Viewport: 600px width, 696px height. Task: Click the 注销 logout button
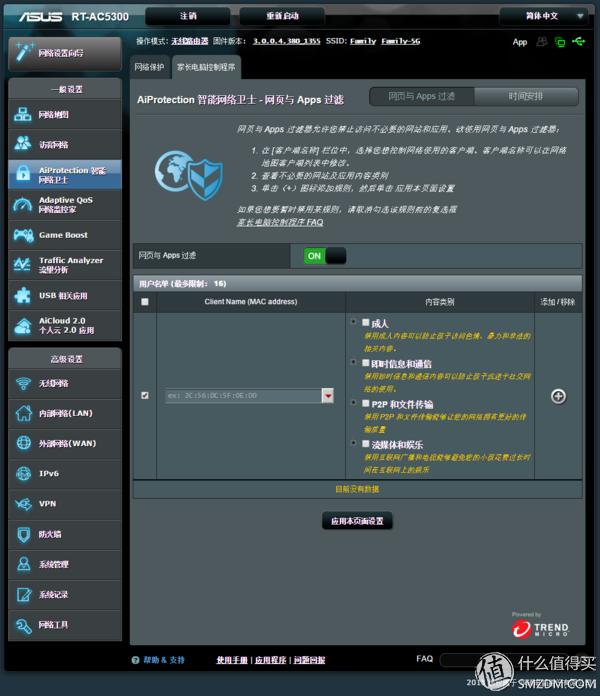(x=188, y=16)
